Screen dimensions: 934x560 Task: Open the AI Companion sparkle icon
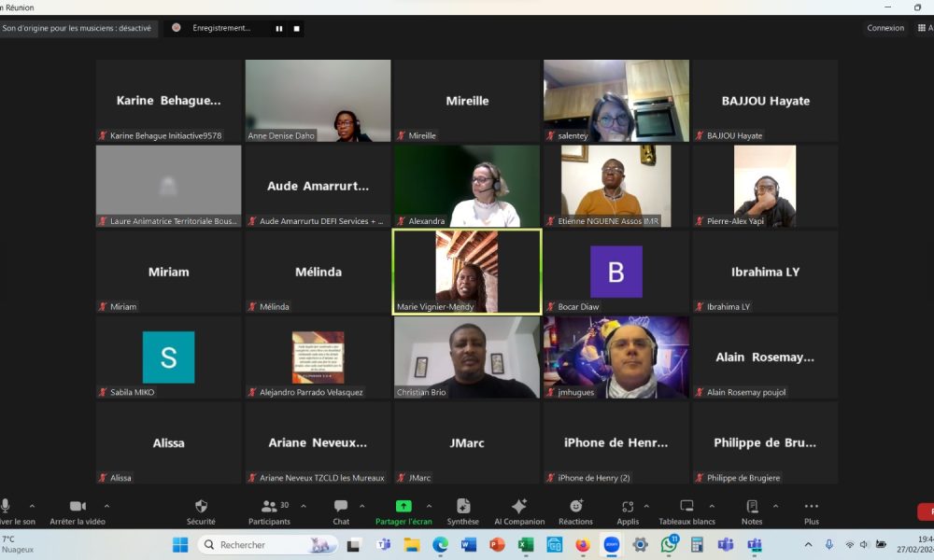519,507
